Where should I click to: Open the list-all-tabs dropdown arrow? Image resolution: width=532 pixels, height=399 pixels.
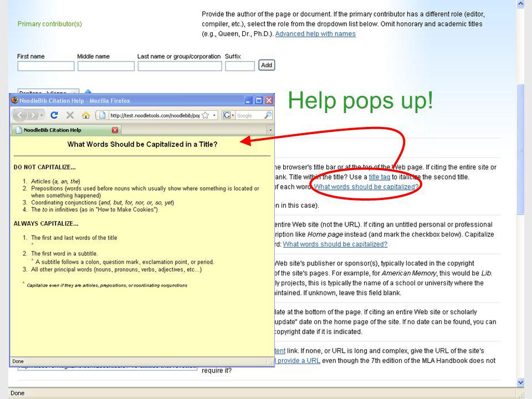pyautogui.click(x=270, y=130)
